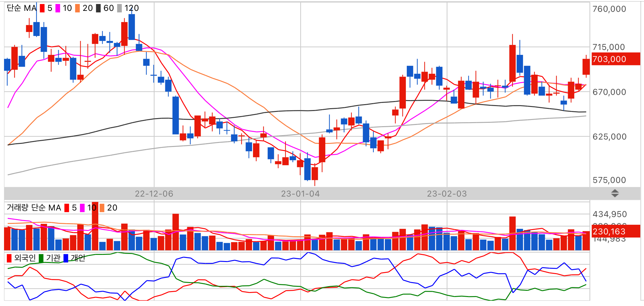The height and width of the screenshot is (306, 644).
Task: Click the black 60-day MA swatch in price legend
Action: click(x=98, y=8)
